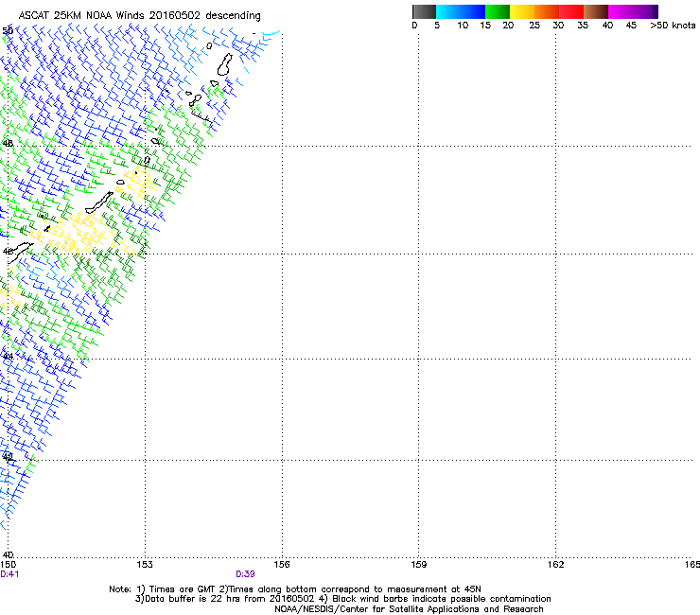
Task: Click the red 30-35 knots legend swatch
Action: point(571,11)
